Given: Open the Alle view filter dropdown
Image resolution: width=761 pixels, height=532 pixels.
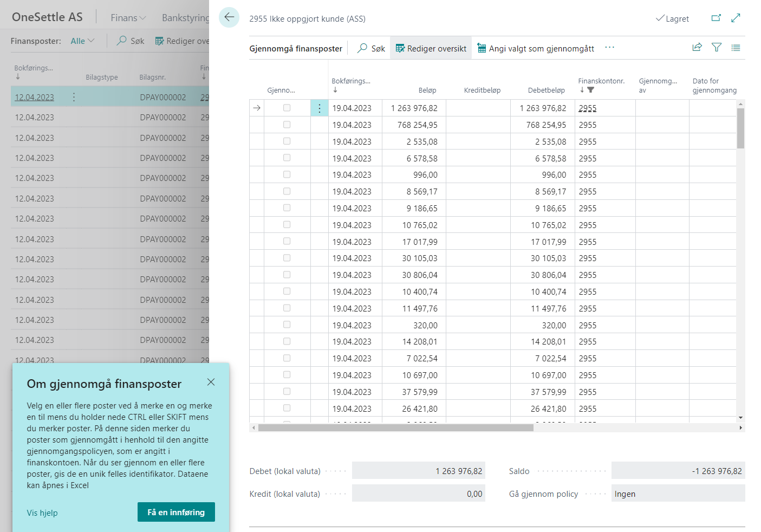Looking at the screenshot, I should click(82, 41).
